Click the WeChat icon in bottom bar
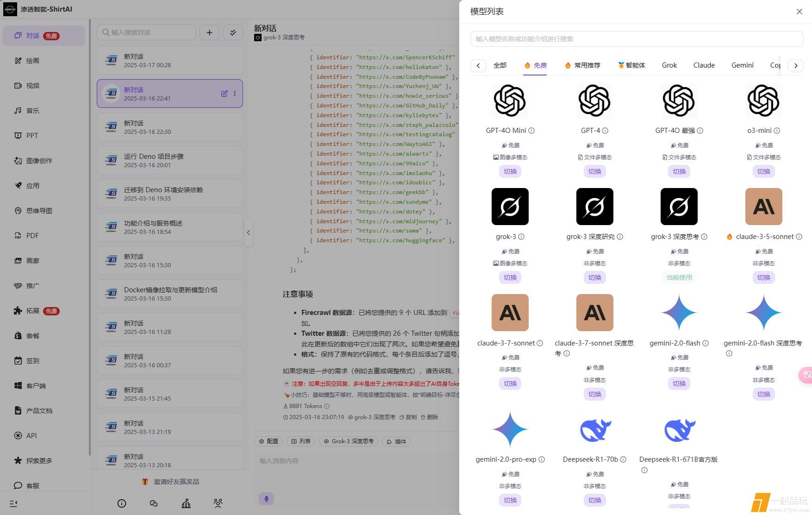This screenshot has width=812, height=515. pos(154,503)
